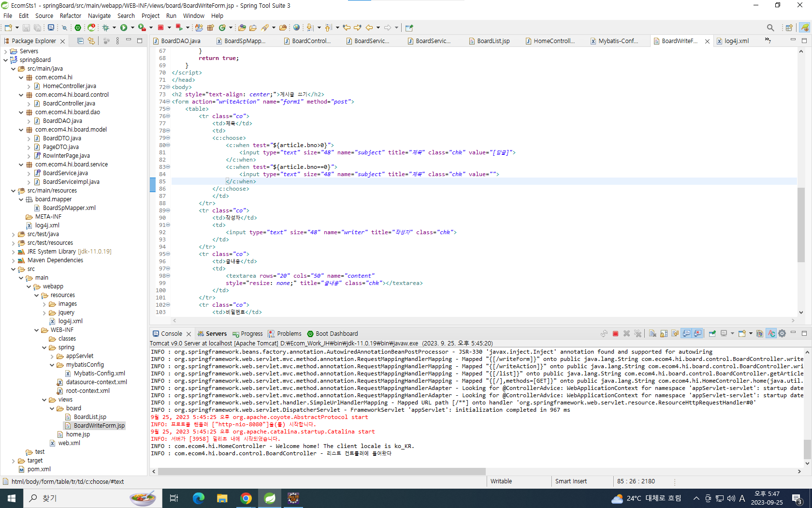Open the Boot Dashboard tab
Viewport: 812px width, 508px height.
coord(333,334)
